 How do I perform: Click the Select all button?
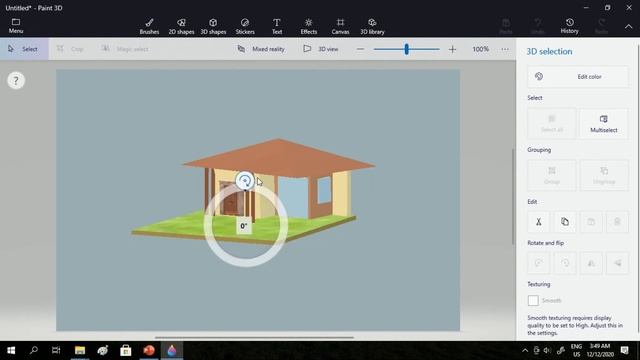pyautogui.click(x=552, y=124)
